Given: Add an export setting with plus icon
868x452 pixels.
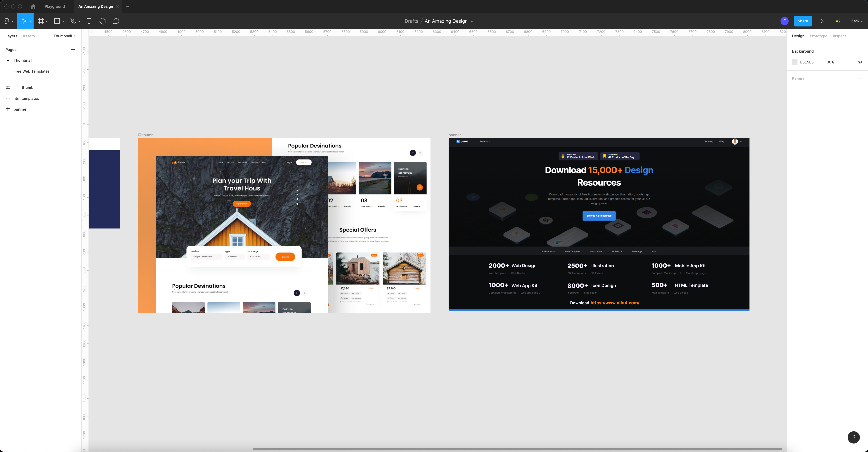Looking at the screenshot, I should point(860,79).
